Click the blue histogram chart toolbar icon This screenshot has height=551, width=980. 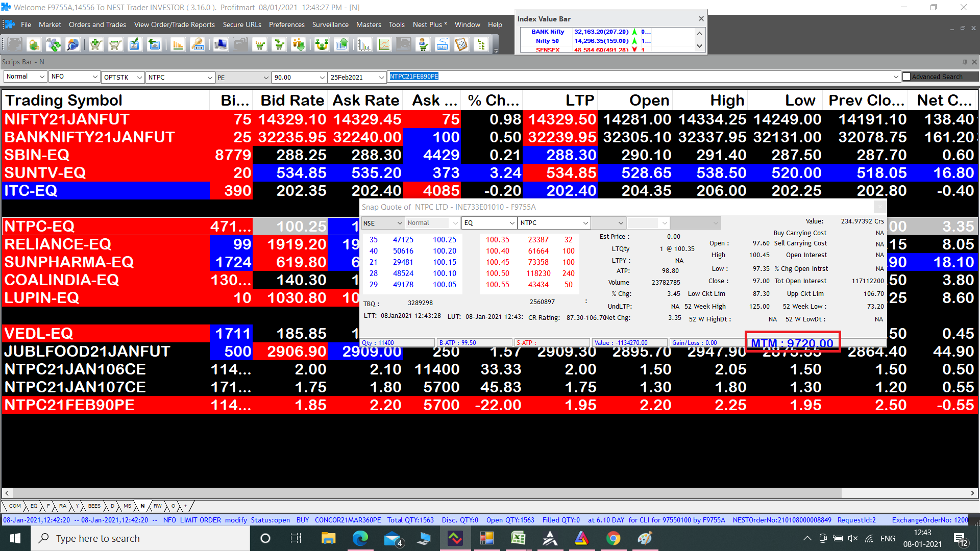pyautogui.click(x=364, y=45)
